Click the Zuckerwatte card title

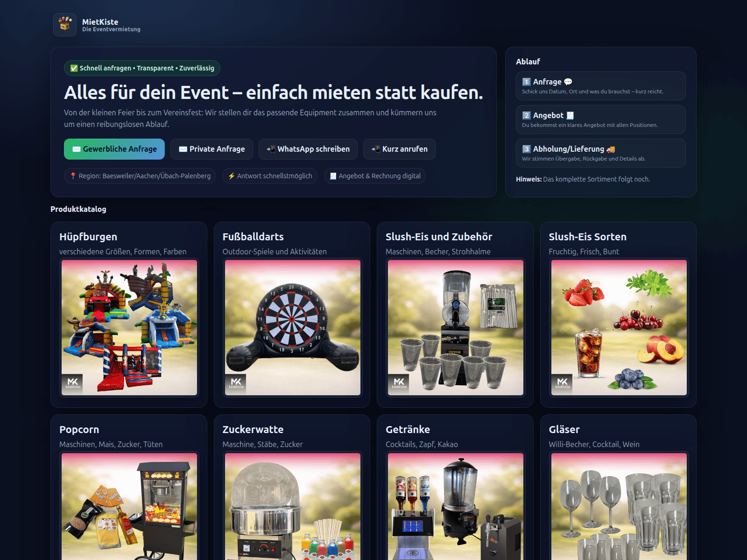pyautogui.click(x=253, y=429)
